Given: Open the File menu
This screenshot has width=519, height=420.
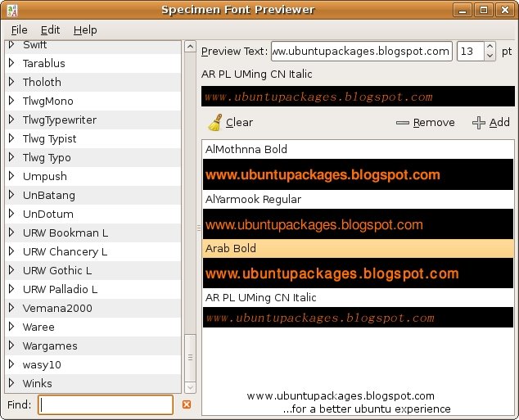Looking at the screenshot, I should (x=19, y=30).
